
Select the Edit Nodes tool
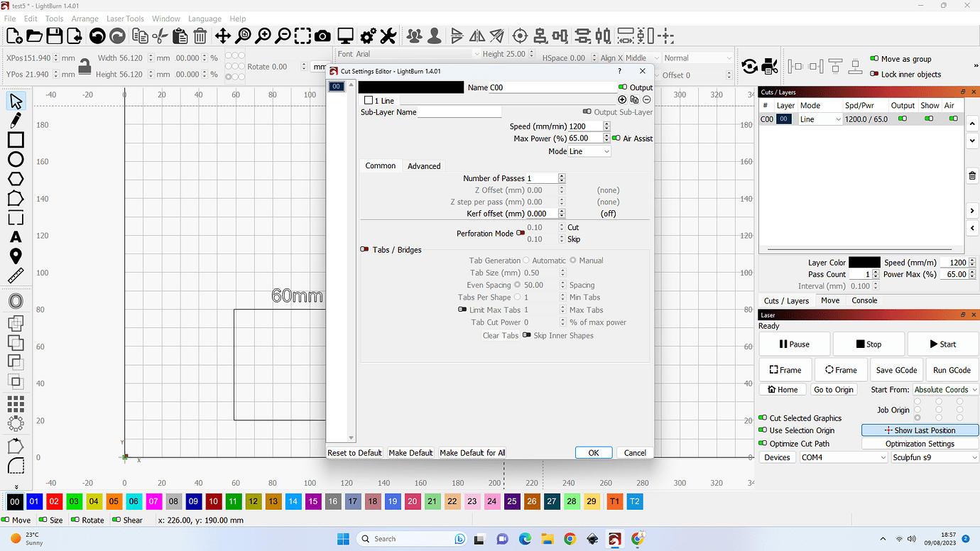pos(16,120)
